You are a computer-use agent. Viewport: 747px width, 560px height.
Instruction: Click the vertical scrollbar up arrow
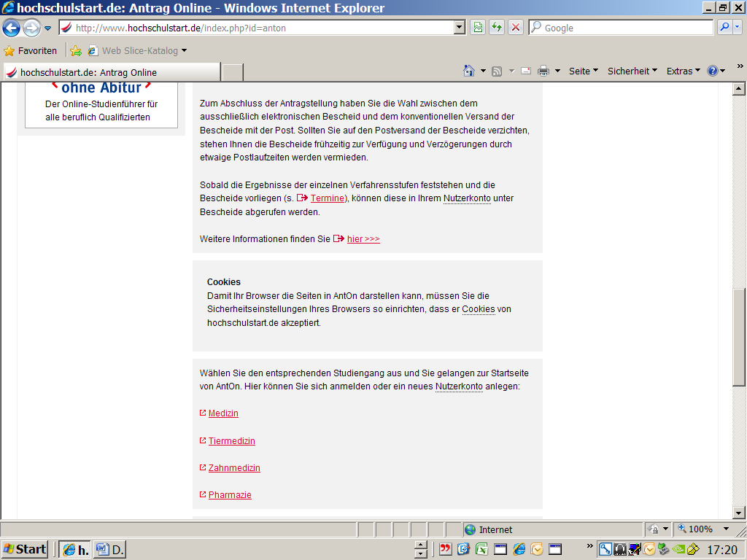(739, 88)
